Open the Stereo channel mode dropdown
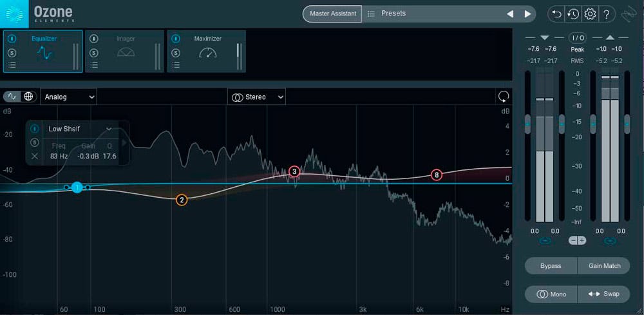The width and height of the screenshot is (644, 315). (x=258, y=97)
